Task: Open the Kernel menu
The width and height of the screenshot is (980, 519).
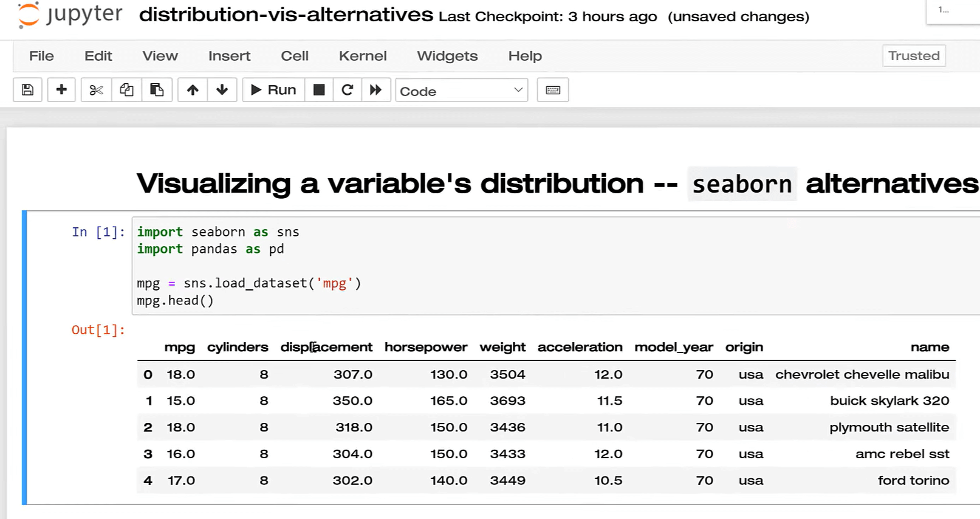Action: [x=363, y=56]
